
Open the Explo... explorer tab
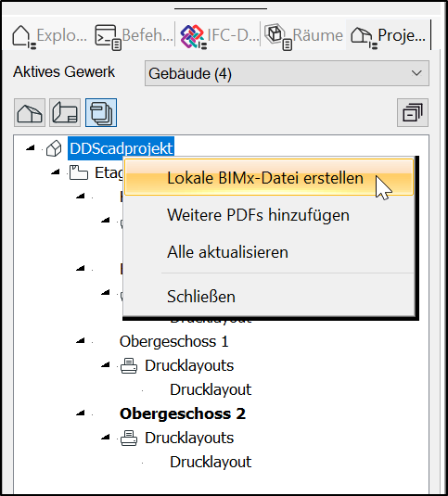click(x=49, y=35)
